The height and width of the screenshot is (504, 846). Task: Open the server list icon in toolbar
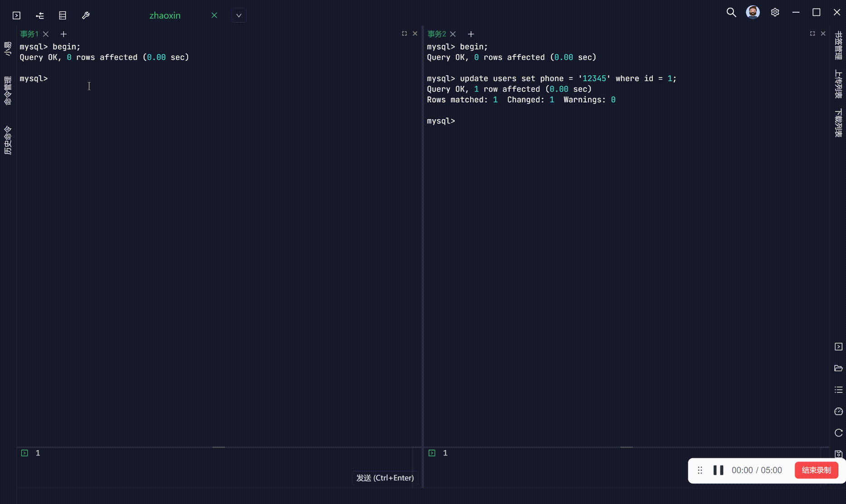(x=63, y=15)
